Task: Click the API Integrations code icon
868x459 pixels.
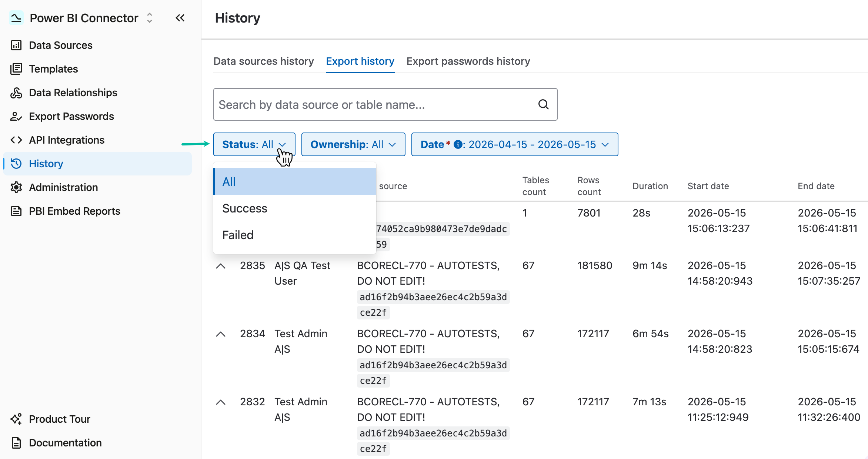Action: coord(16,140)
